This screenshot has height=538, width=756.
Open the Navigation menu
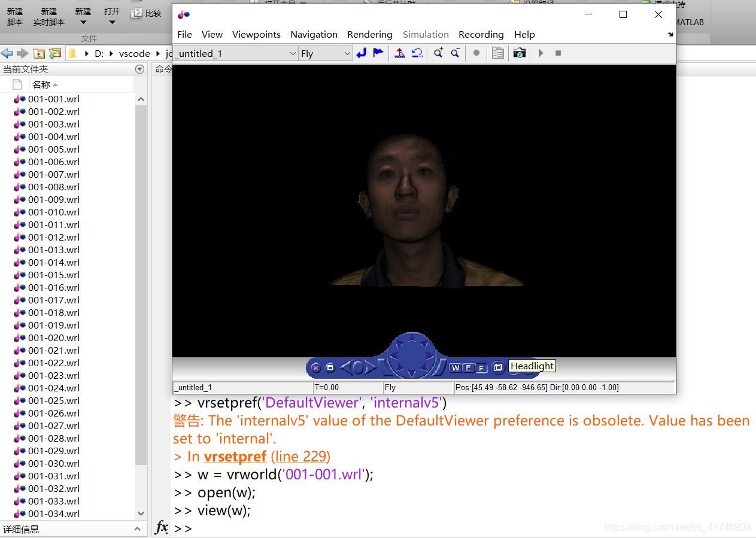[x=314, y=34]
